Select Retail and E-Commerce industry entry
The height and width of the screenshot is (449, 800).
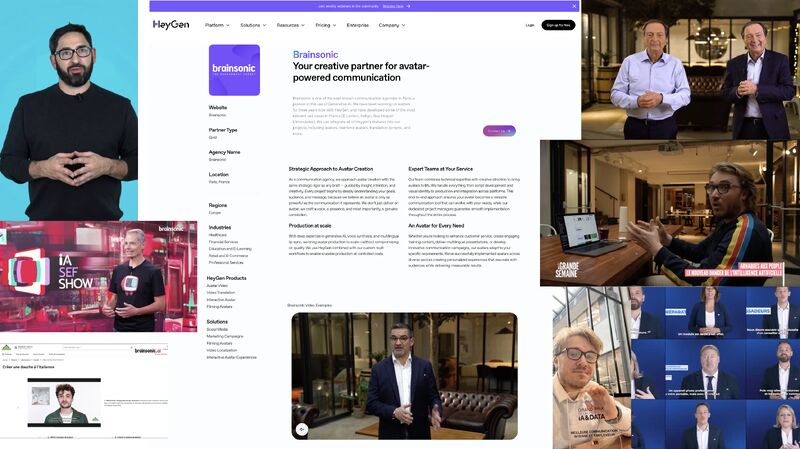coord(228,256)
